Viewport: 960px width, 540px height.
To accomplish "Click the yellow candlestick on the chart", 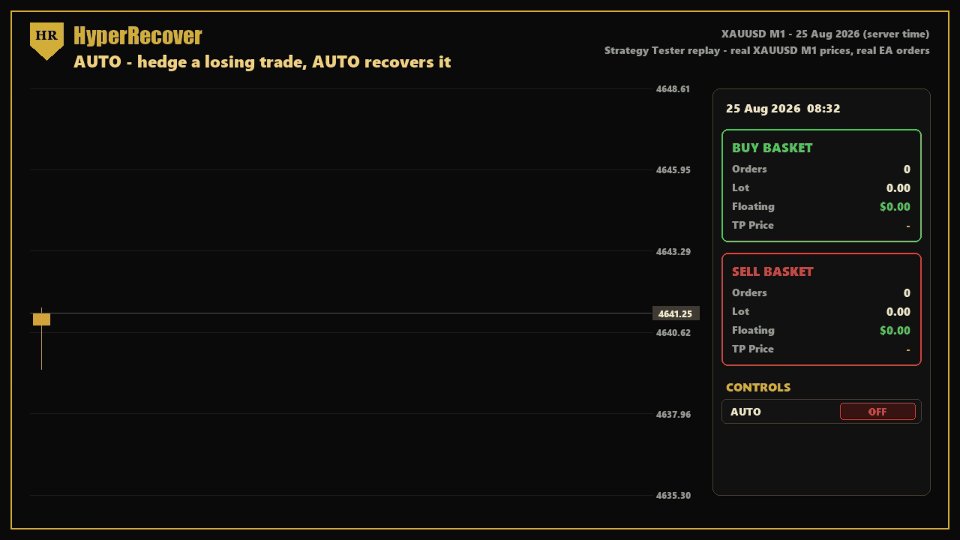I will click(x=42, y=320).
